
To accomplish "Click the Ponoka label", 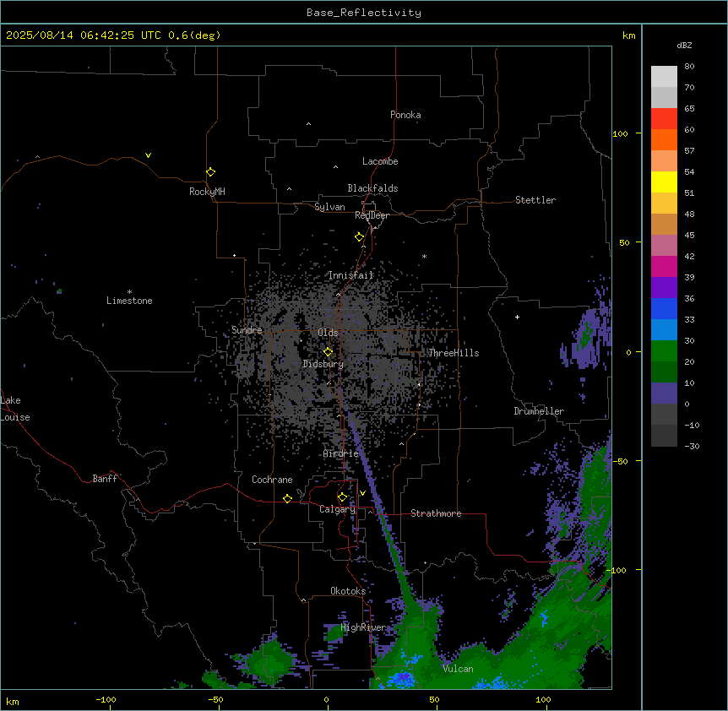I will pyautogui.click(x=405, y=115).
